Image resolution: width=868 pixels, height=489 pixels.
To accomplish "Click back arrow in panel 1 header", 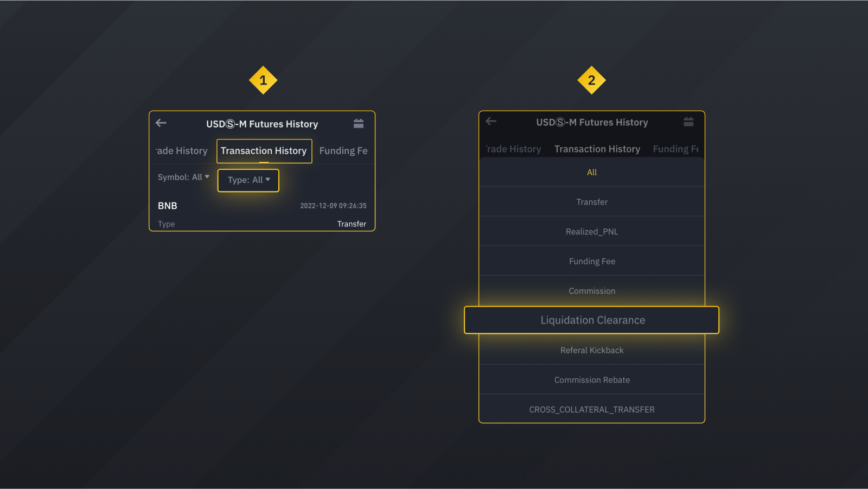I will point(161,123).
